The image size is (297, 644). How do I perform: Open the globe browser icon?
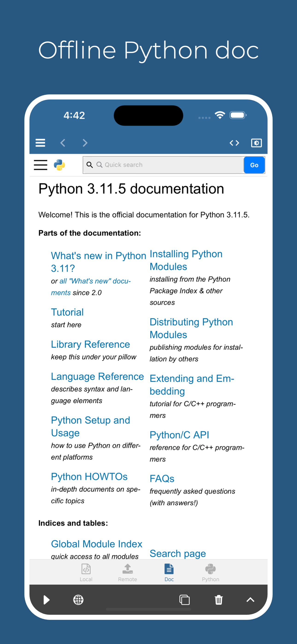[78, 600]
